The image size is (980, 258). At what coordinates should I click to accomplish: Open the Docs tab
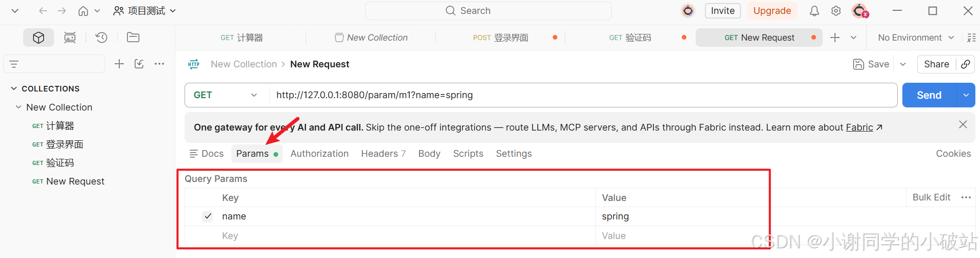tap(207, 154)
